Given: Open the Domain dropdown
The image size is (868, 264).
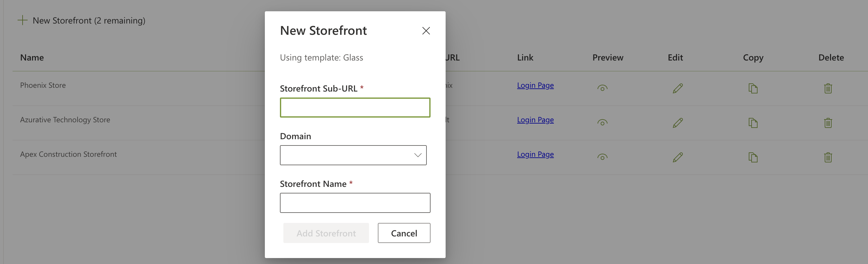Looking at the screenshot, I should click(353, 155).
